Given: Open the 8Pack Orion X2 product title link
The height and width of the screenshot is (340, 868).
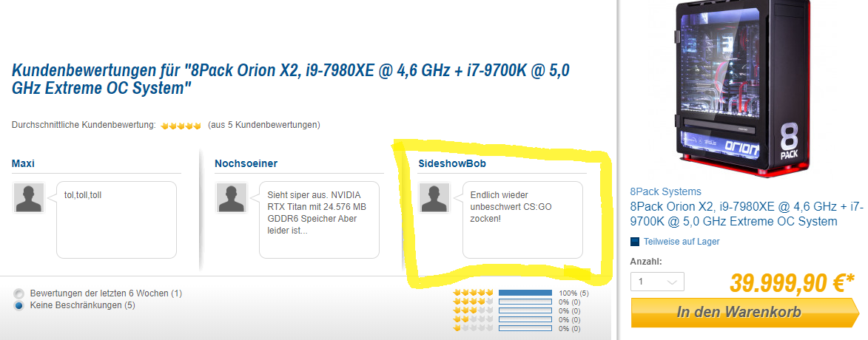Looking at the screenshot, I should click(x=747, y=214).
